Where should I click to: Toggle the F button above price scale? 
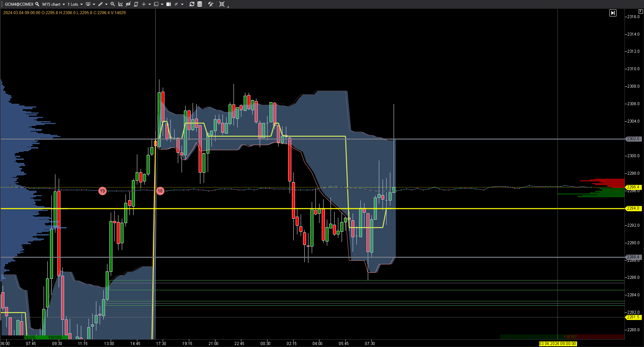[x=640, y=11]
